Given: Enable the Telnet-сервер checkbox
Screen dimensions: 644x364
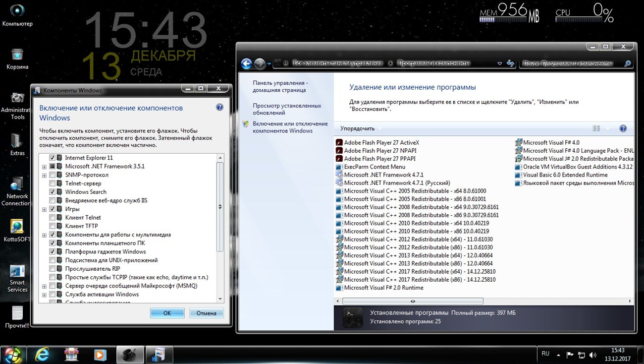Looking at the screenshot, I should click(x=53, y=183).
